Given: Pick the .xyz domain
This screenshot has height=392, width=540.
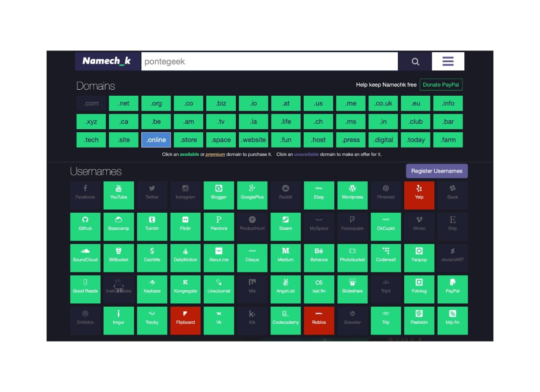Looking at the screenshot, I should coord(91,122).
